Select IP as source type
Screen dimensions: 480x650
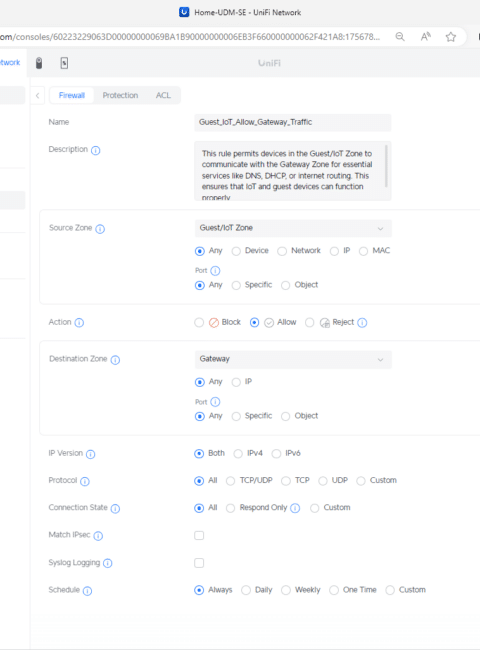334,251
